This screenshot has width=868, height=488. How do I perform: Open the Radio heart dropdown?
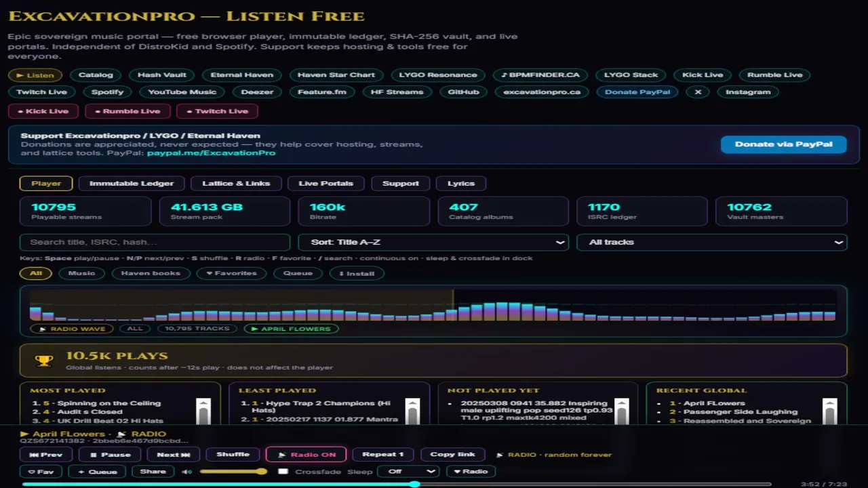click(x=471, y=472)
